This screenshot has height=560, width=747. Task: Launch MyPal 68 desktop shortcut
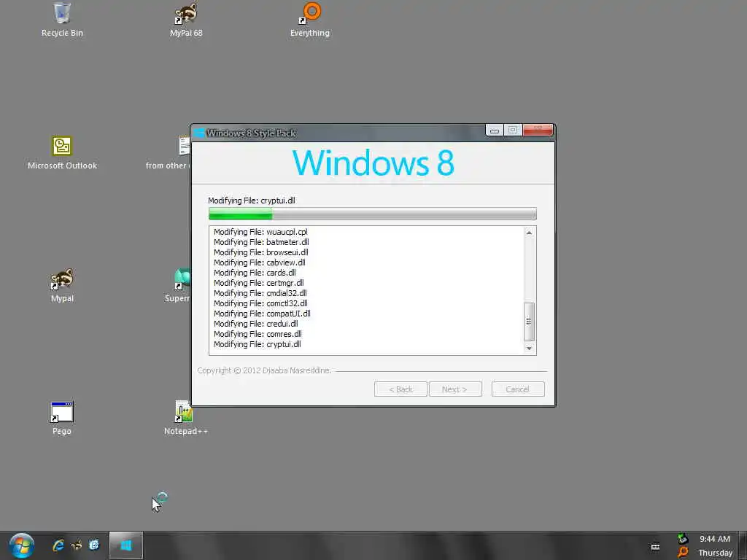click(186, 20)
